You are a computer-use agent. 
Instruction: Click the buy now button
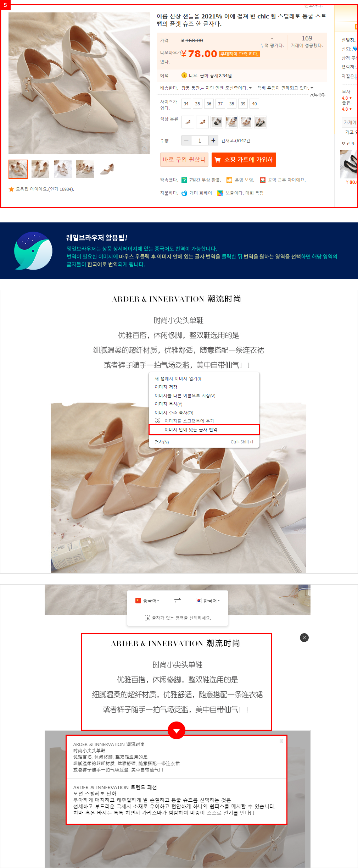(x=184, y=160)
